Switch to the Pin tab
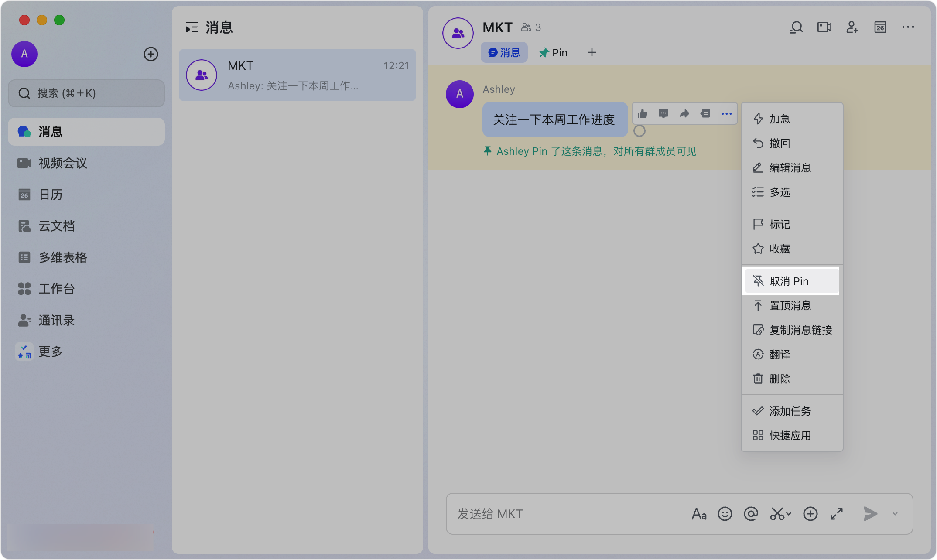 (553, 53)
